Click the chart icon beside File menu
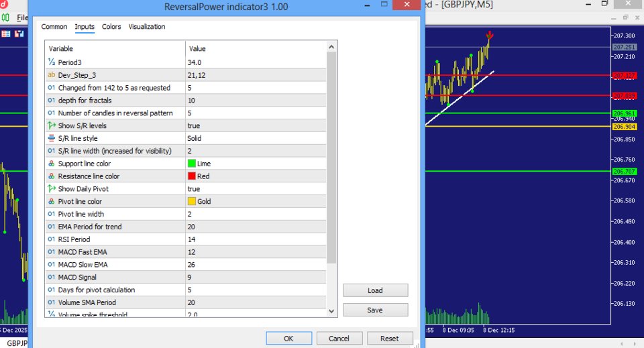This screenshot has height=348, width=644. pyautogui.click(x=5, y=17)
